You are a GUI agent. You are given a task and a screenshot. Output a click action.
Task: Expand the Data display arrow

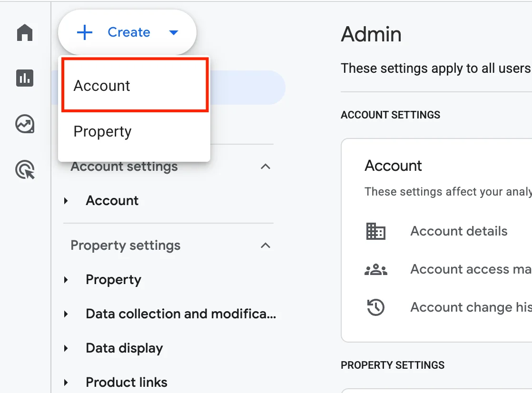[x=66, y=349]
